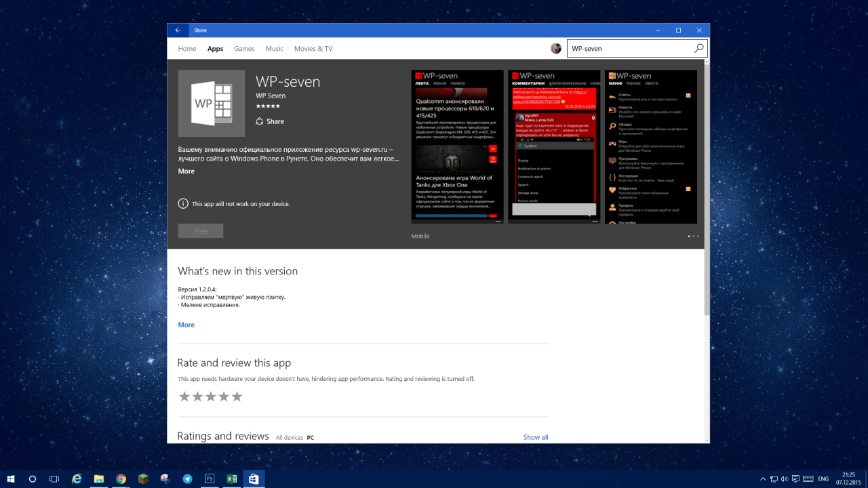Click the WP-seven app logo tile
This screenshot has height=488, width=868.
(212, 104)
